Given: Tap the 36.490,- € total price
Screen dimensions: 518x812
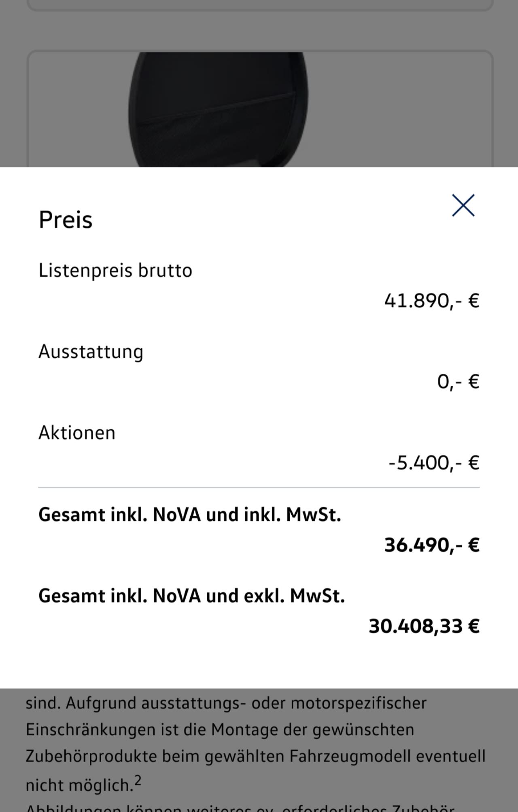Looking at the screenshot, I should coord(431,545).
